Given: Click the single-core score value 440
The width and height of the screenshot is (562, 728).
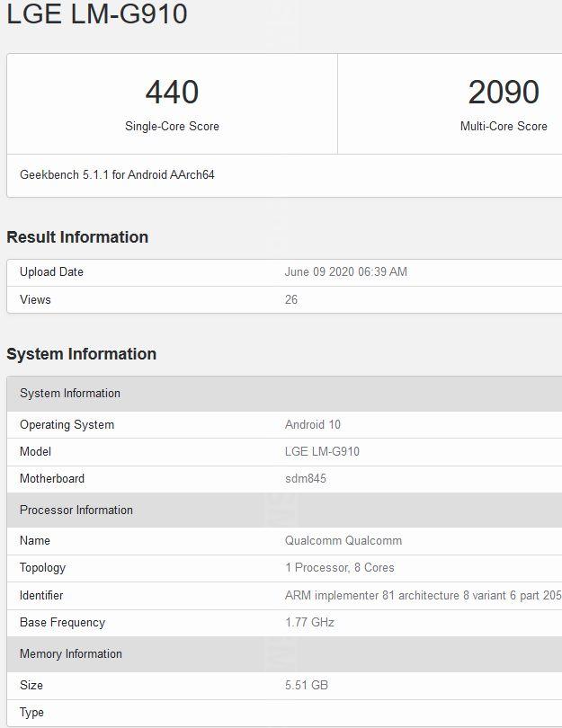Looking at the screenshot, I should pos(172,93).
